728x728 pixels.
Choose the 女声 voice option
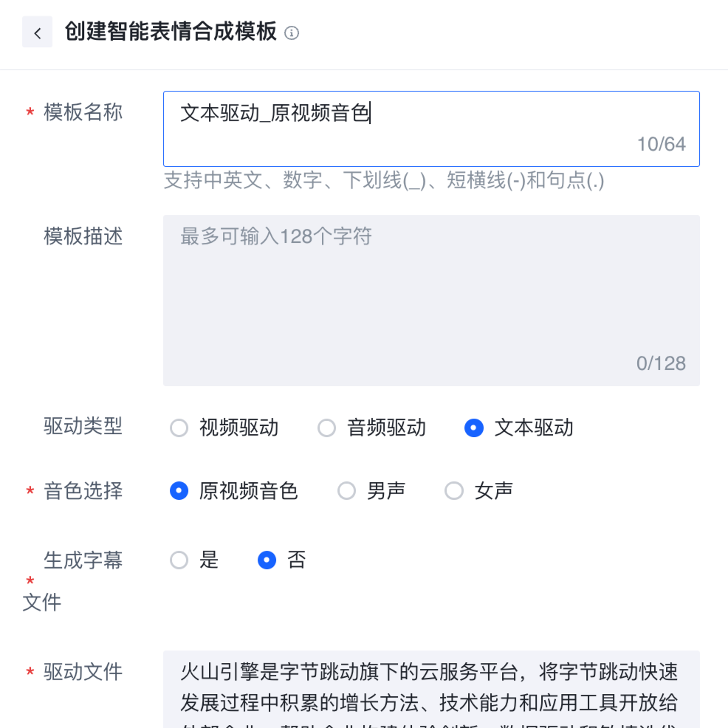tap(454, 491)
